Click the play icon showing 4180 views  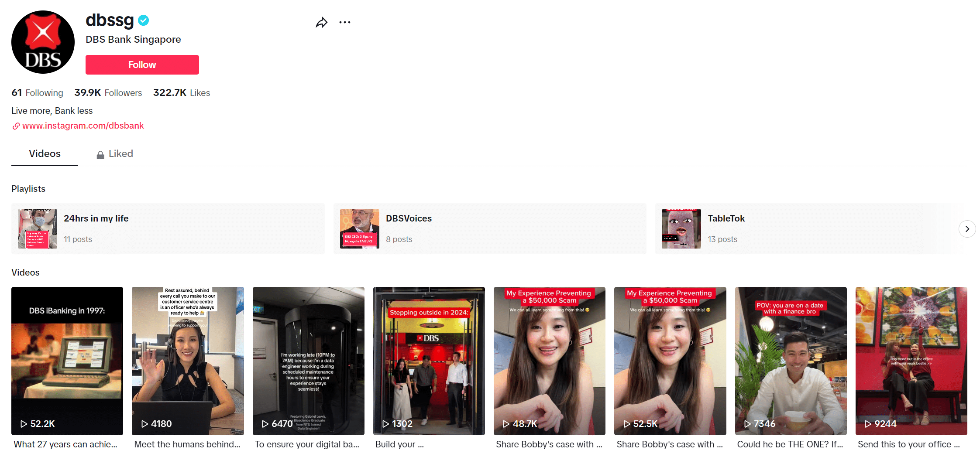(x=144, y=424)
